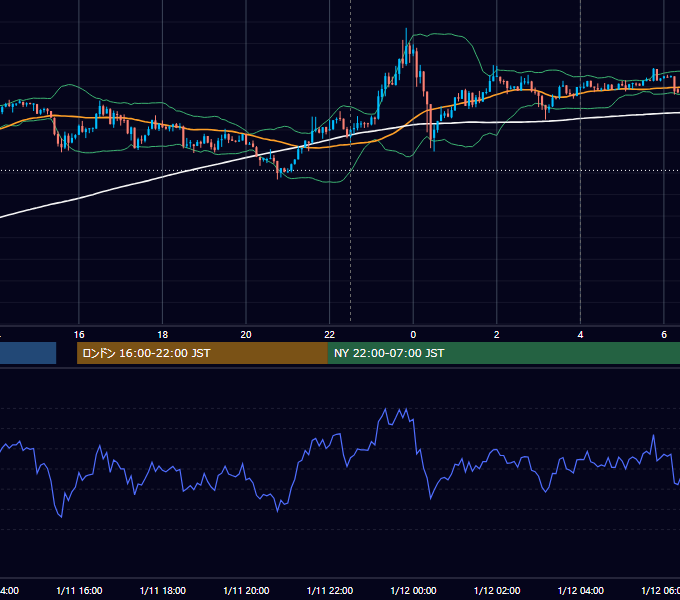
Task: Click the 0 hour label on price chart axis
Action: [x=413, y=335]
